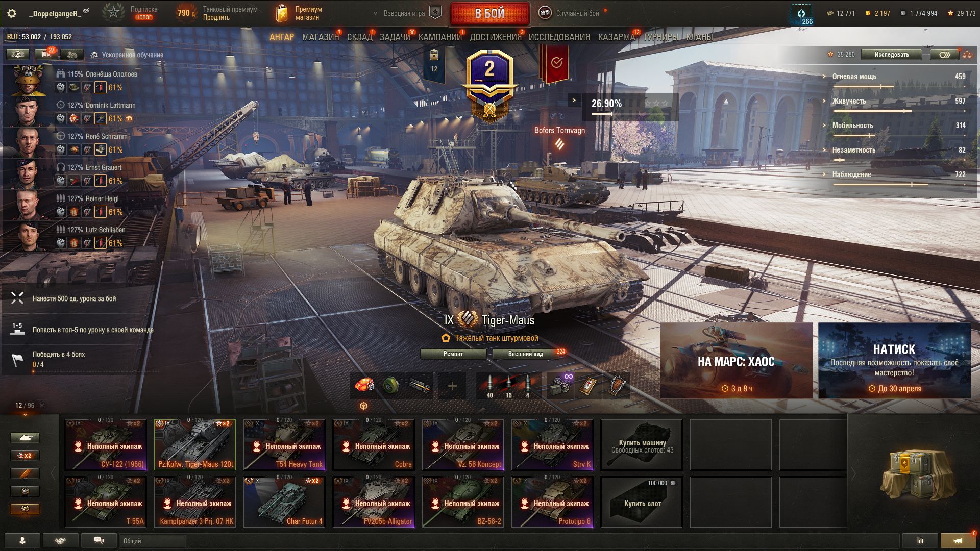Screen dimensions: 980x551
Task: Switch to the ИССЛЕДОВАНИЯ tab
Action: 559,37
